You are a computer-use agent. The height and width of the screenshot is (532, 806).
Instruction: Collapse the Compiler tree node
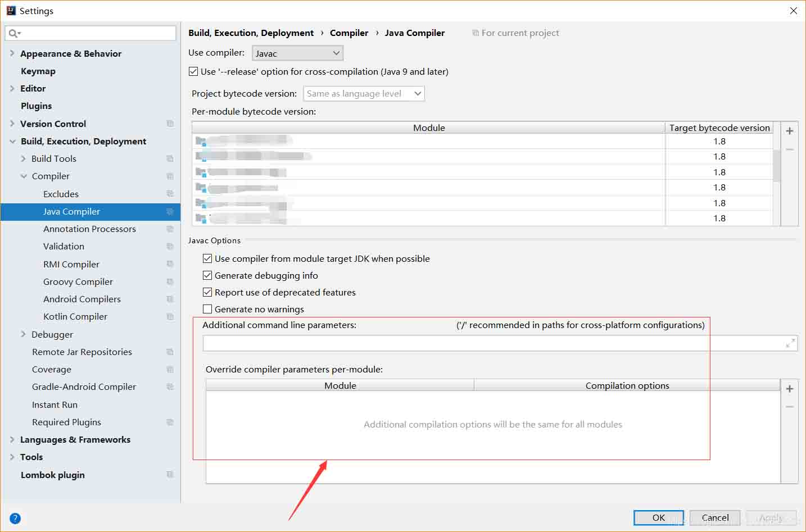[x=24, y=176]
